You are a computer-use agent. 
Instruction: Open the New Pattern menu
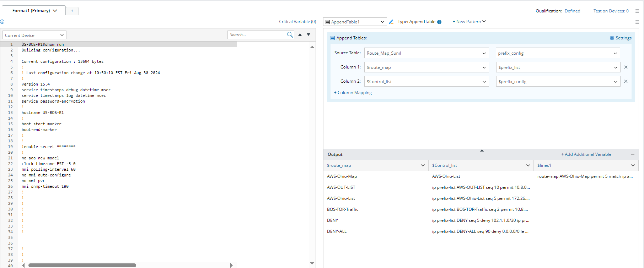469,22
